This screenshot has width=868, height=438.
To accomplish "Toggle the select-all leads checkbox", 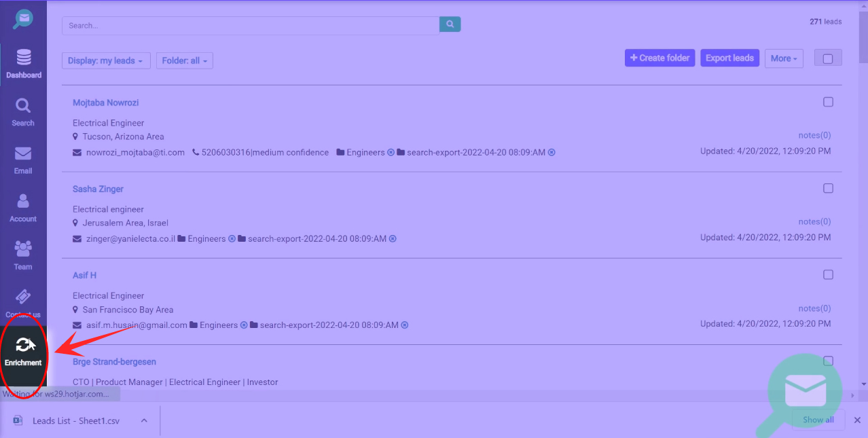I will pyautogui.click(x=828, y=58).
